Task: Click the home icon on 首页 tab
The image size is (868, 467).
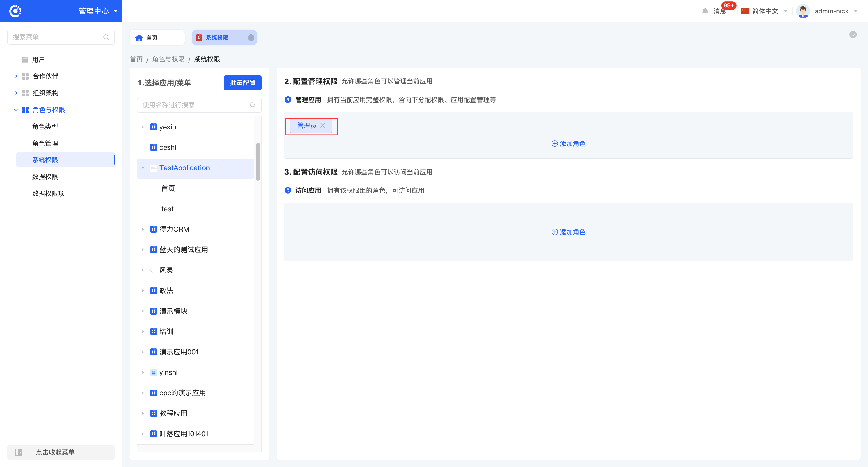Action: (x=139, y=37)
